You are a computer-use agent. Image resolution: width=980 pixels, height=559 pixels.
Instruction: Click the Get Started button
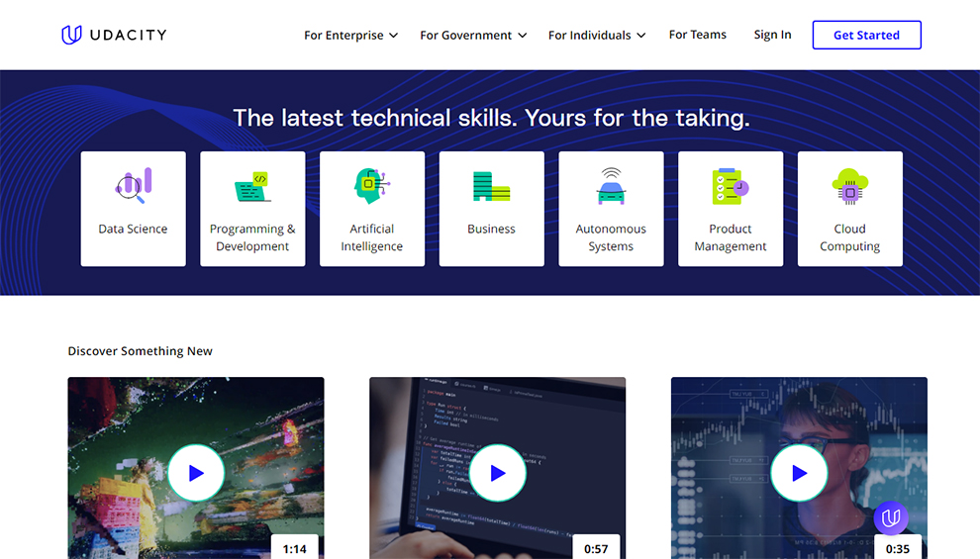[x=866, y=35]
